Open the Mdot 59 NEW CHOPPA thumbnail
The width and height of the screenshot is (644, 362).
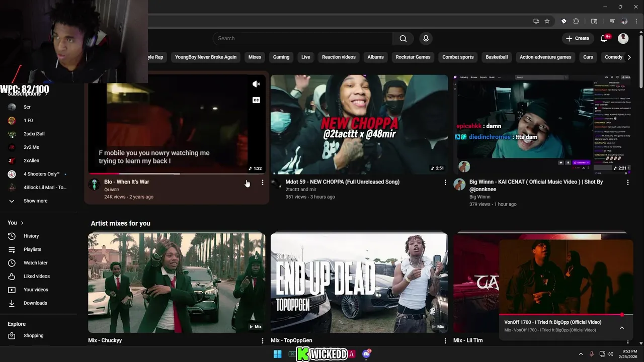tap(359, 125)
